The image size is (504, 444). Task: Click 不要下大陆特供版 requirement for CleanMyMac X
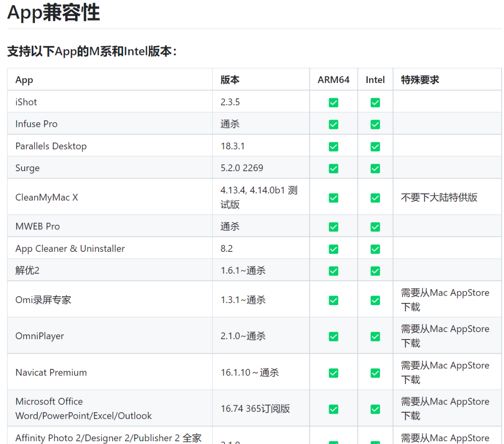pos(439,197)
